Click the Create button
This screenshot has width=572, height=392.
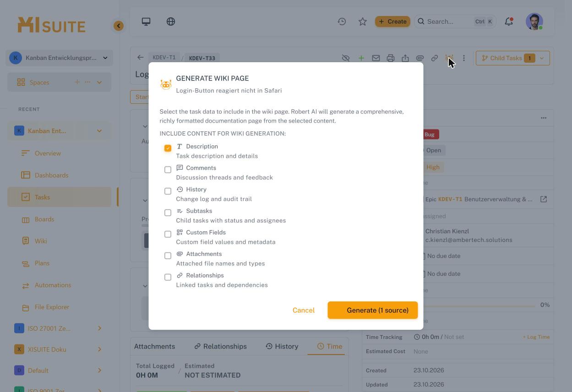pos(392,21)
